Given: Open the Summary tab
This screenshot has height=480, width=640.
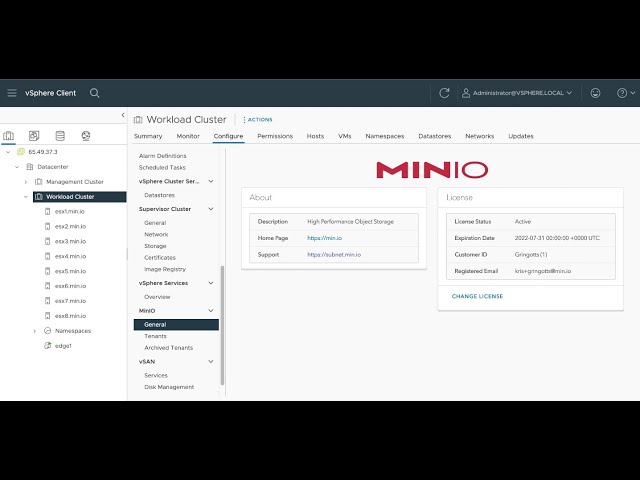Looking at the screenshot, I should (148, 136).
